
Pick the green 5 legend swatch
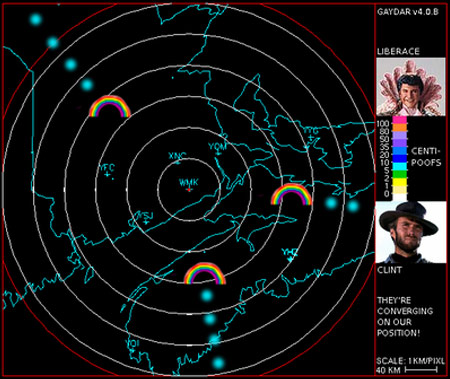tap(400, 174)
